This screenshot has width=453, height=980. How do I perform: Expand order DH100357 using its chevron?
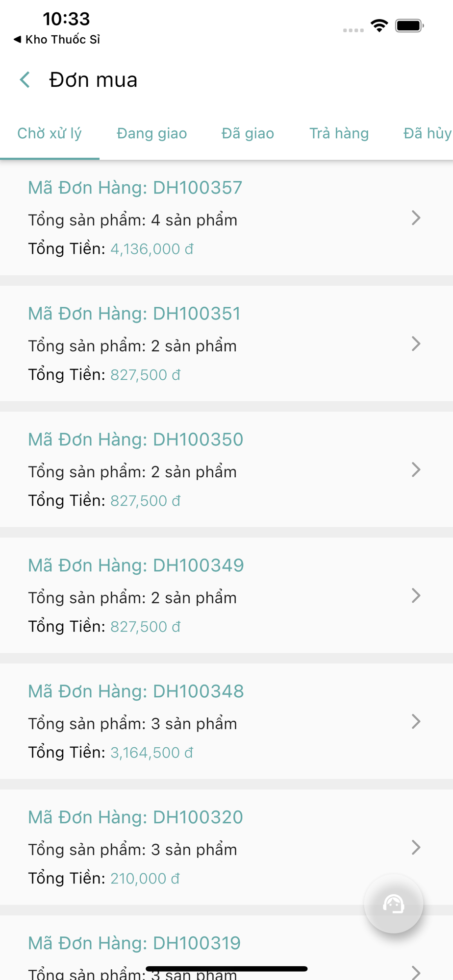click(416, 218)
